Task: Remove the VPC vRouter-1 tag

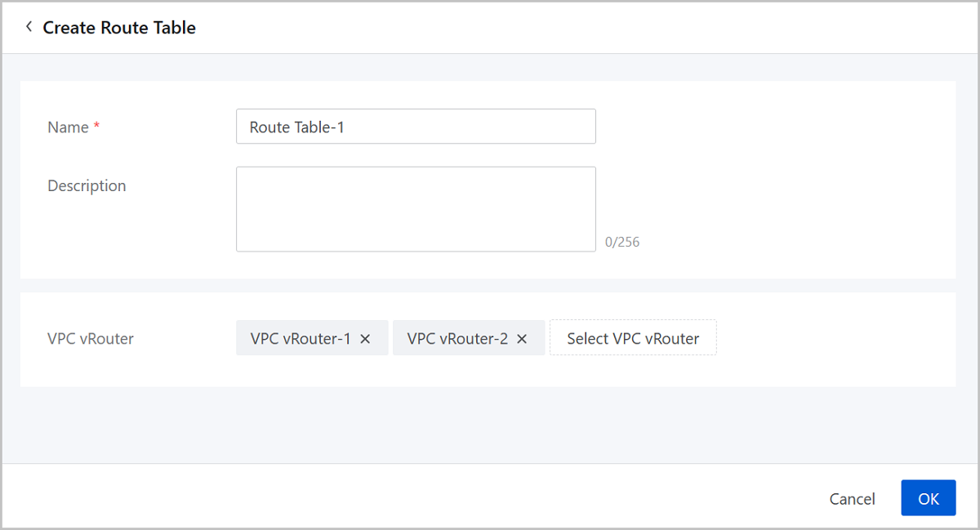Action: 365,339
